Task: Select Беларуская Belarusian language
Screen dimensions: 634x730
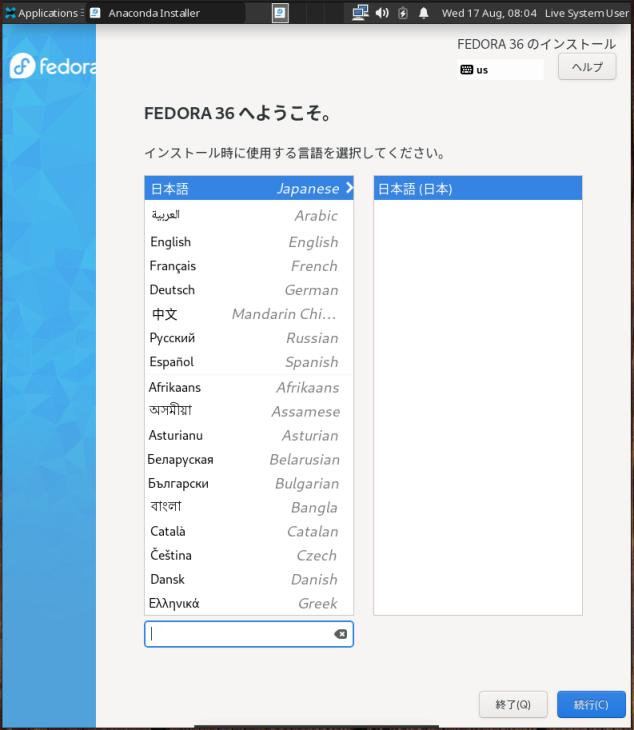Action: tap(249, 460)
